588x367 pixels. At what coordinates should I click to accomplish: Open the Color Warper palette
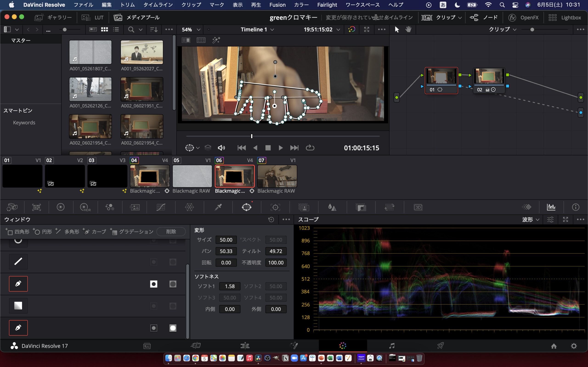click(189, 207)
